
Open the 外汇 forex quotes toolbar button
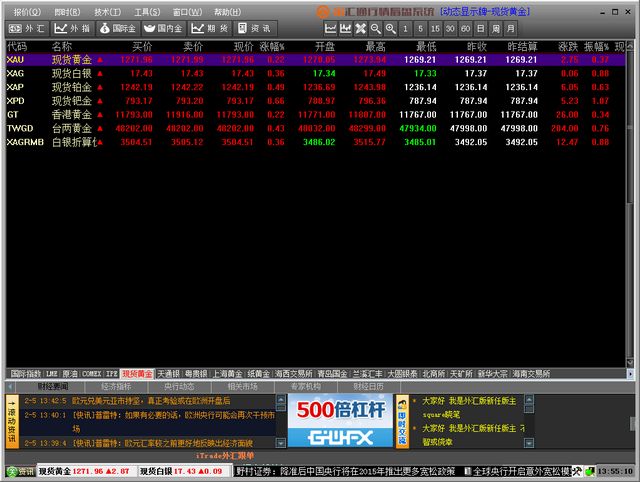click(x=27, y=29)
